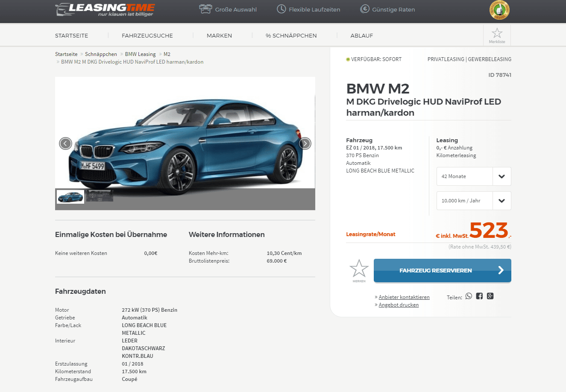Image resolution: width=566 pixels, height=392 pixels.
Task: Go to Startseite menu item
Action: [71, 35]
